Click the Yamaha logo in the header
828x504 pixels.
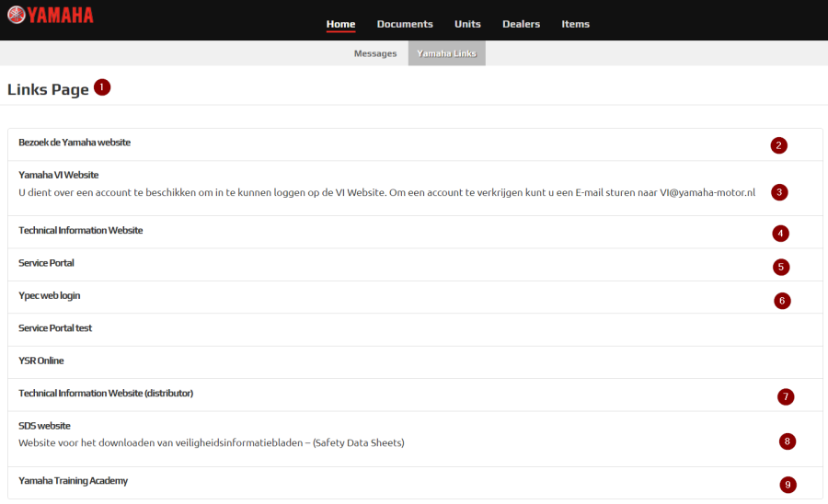point(51,16)
